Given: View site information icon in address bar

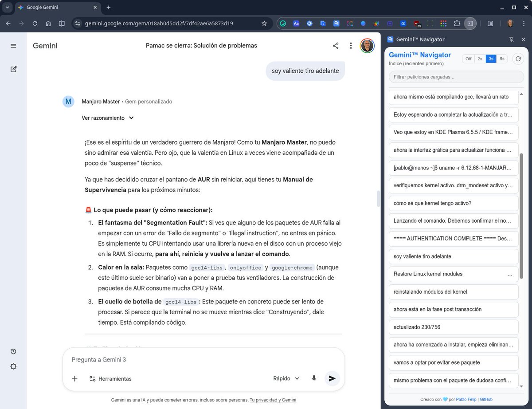Looking at the screenshot, I should [78, 24].
